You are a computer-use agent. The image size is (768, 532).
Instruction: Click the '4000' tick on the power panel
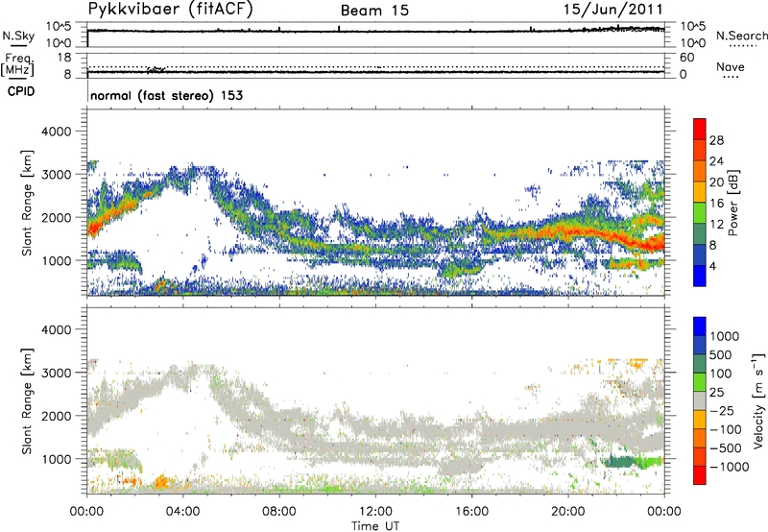coord(56,132)
